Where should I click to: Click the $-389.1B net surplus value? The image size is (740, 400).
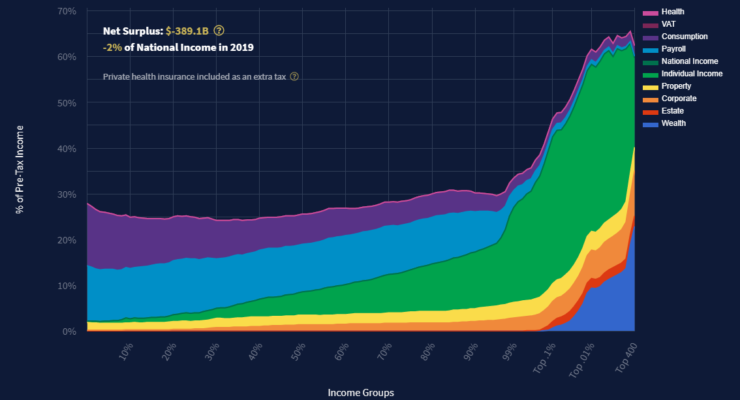coord(174,30)
